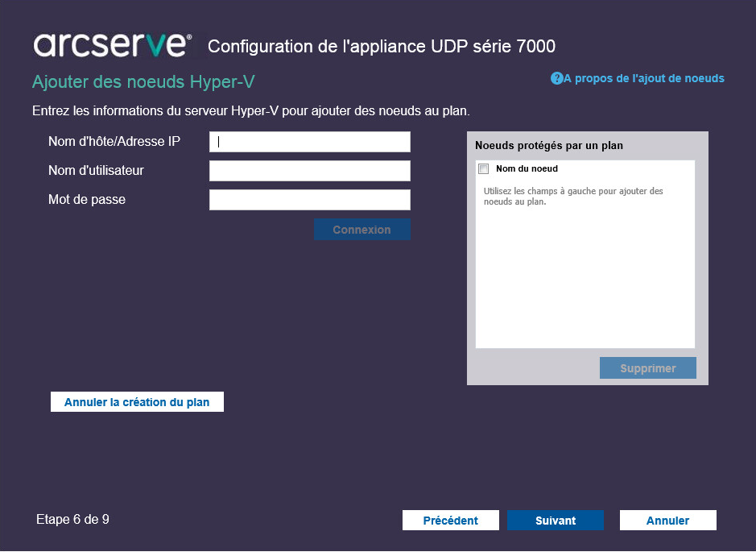Tick the Nom du noeud checkbox
756x552 pixels.
(484, 168)
